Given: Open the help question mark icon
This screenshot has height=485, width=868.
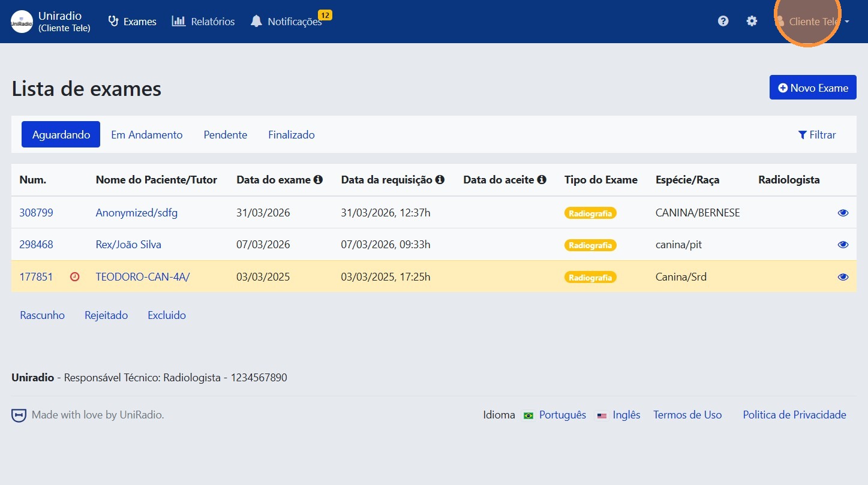Looking at the screenshot, I should point(723,21).
